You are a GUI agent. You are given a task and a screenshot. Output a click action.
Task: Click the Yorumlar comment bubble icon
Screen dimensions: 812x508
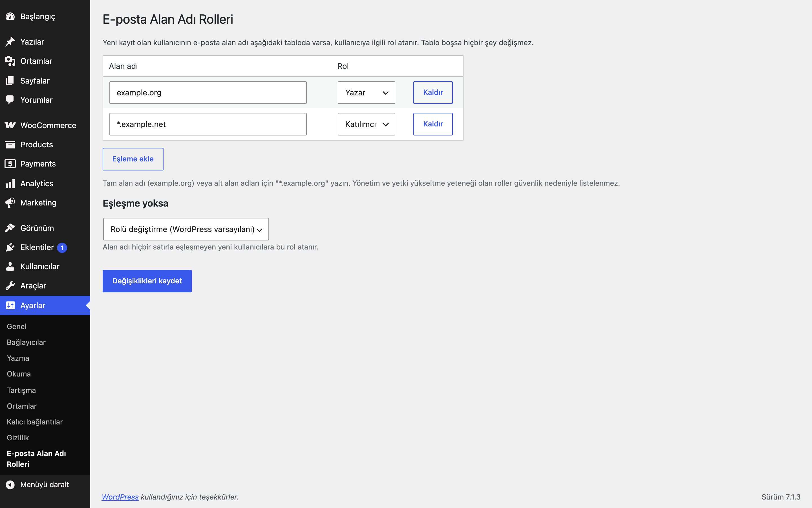tap(10, 100)
